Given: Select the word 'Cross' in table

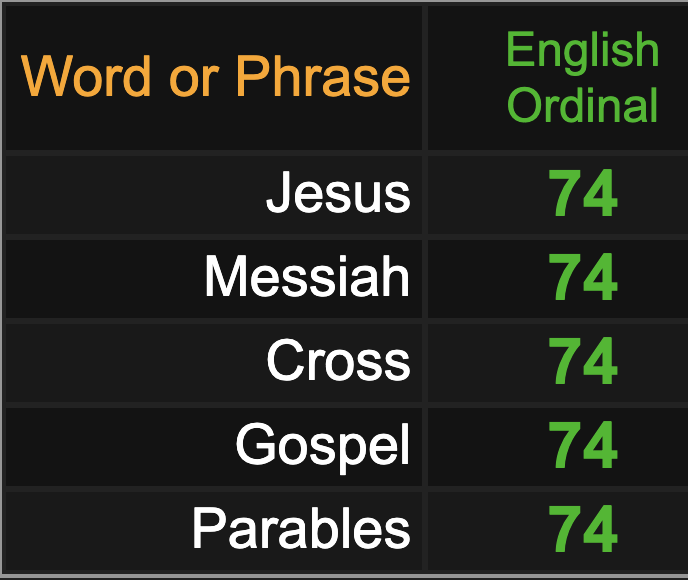Looking at the screenshot, I should pos(338,361).
